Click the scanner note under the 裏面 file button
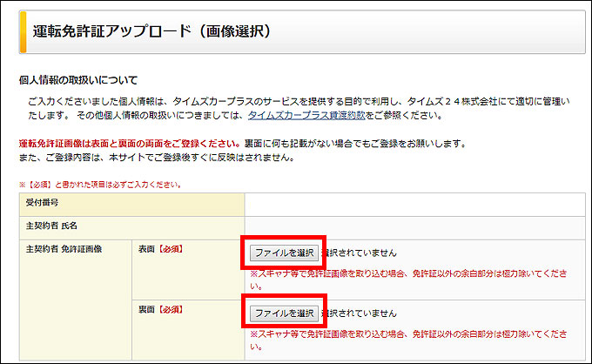 coord(408,340)
